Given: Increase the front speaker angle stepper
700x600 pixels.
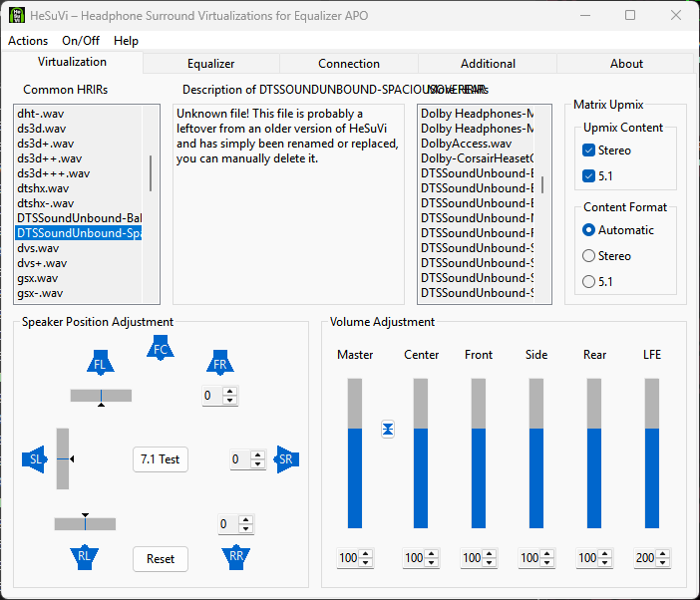Looking at the screenshot, I should click(231, 392).
